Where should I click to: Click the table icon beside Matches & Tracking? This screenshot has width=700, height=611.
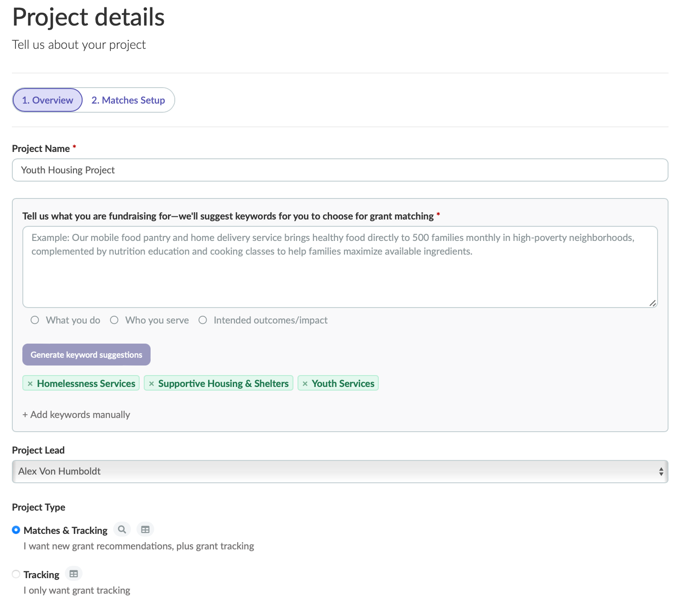coord(145,529)
